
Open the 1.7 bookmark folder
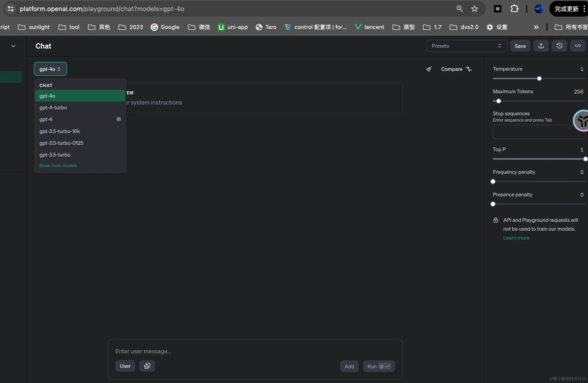click(x=432, y=27)
